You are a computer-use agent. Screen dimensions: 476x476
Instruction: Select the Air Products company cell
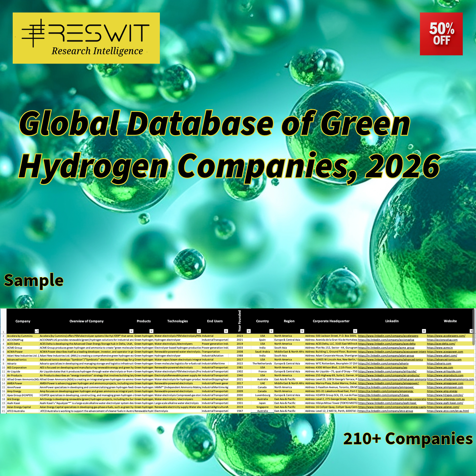(x=14, y=375)
